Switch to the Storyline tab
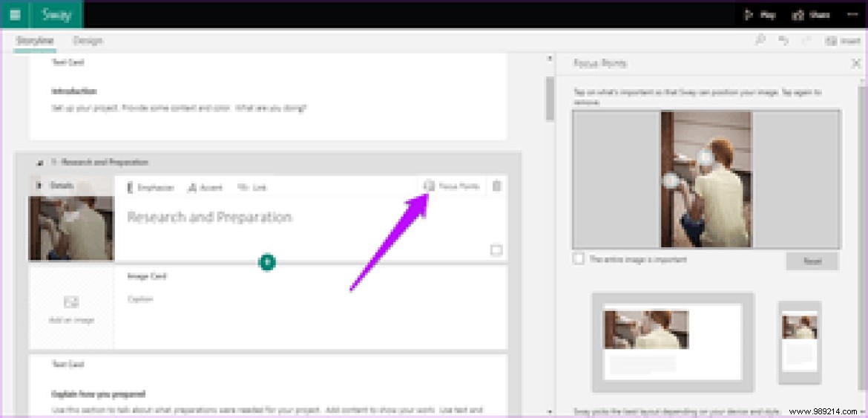Screen dimensions: 868x418 [x=35, y=40]
